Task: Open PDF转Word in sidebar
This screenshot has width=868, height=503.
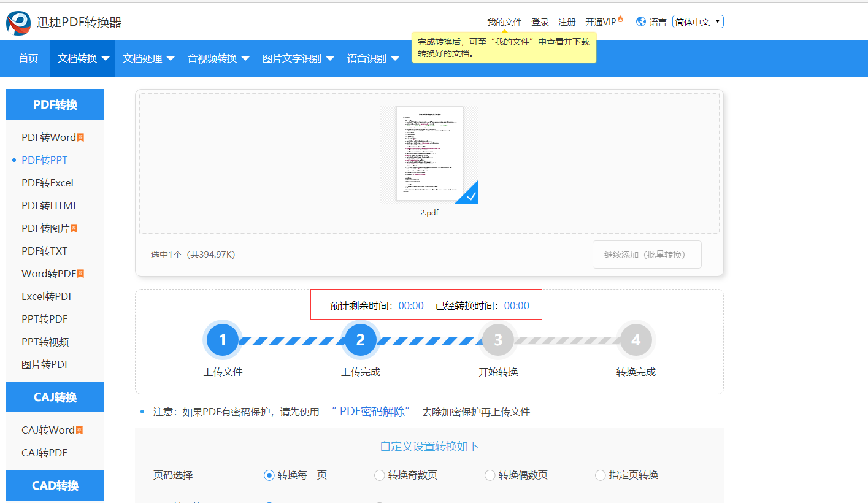Action: (49, 137)
